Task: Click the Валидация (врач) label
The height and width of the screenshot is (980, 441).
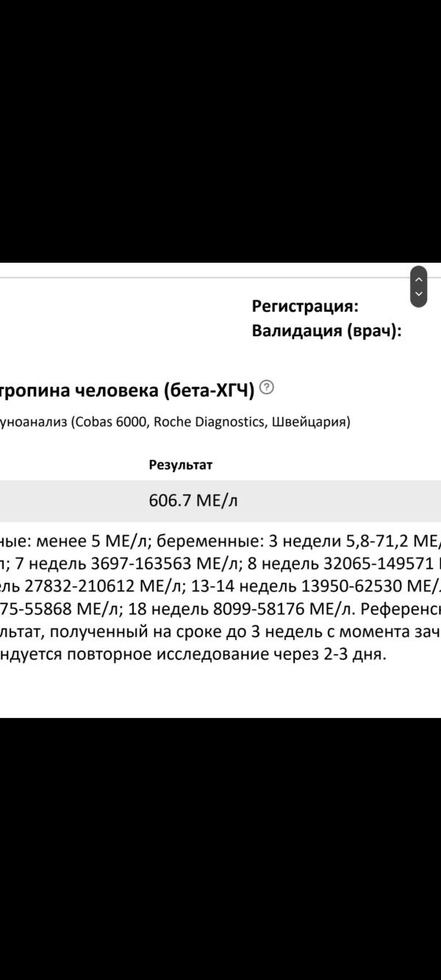Action: [327, 331]
